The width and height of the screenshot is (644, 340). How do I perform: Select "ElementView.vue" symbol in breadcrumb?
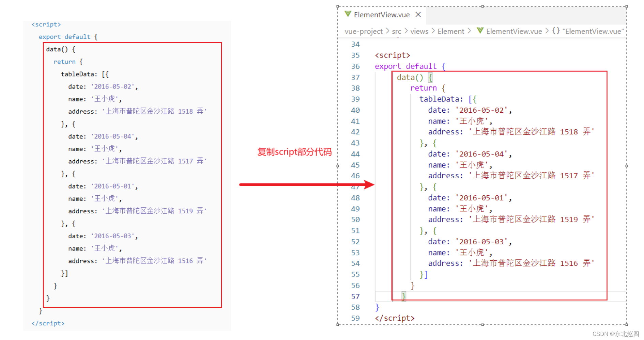[593, 31]
